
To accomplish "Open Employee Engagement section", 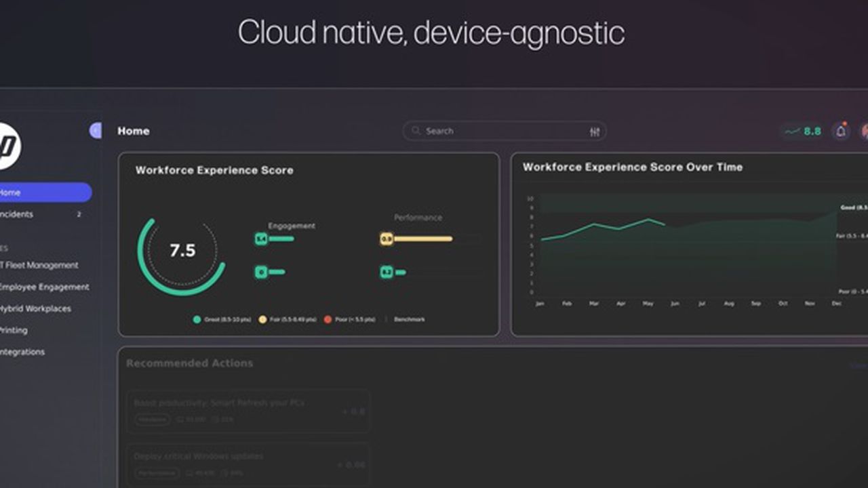I will click(45, 287).
